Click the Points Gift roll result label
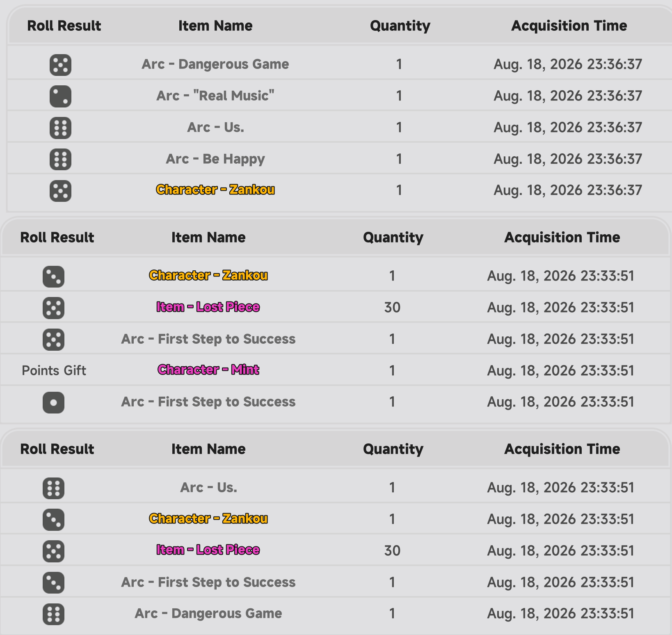 tap(54, 370)
